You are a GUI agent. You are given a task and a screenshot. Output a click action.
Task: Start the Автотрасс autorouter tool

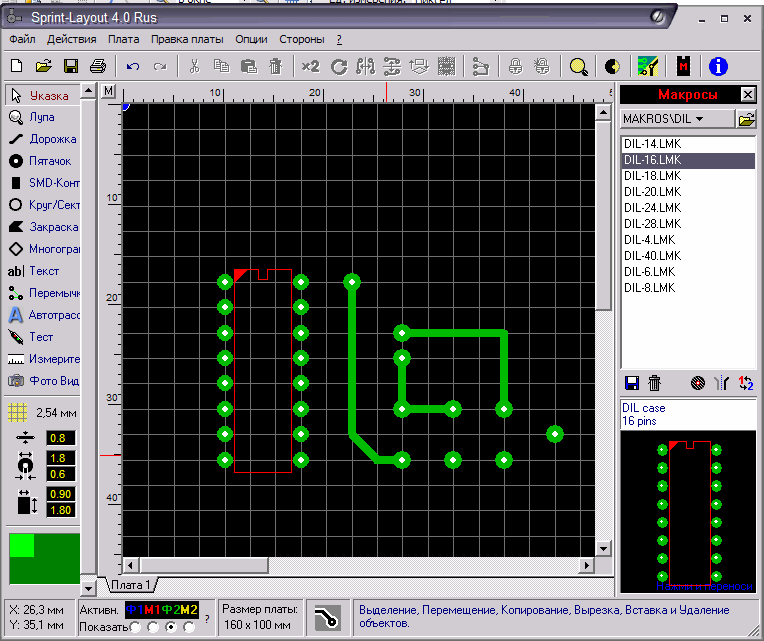point(42,315)
